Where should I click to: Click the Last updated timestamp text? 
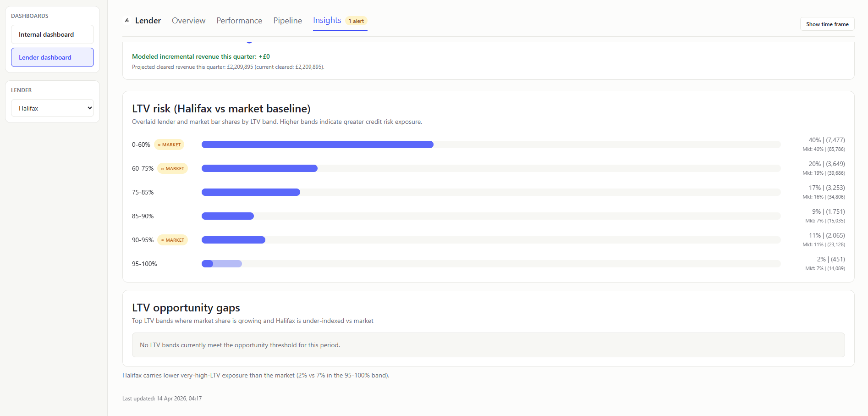pos(162,398)
